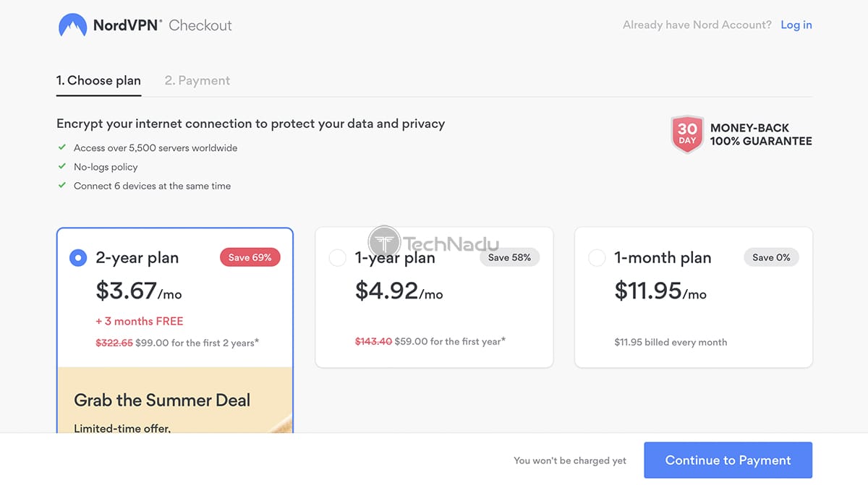
Task: Click checkmark beside Connect 6 devices
Action: pyautogui.click(x=62, y=185)
